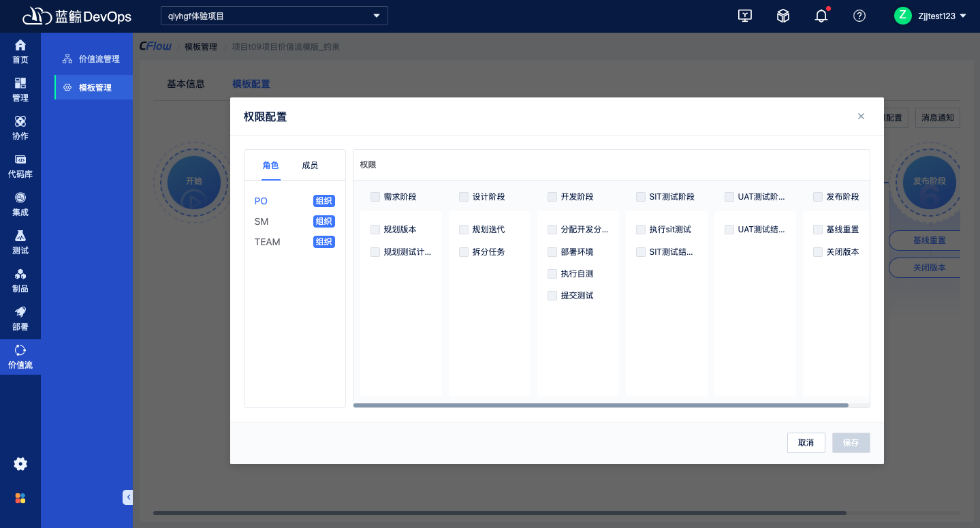Check the 需求阶段 checkbox
The height and width of the screenshot is (528, 980).
[375, 197]
